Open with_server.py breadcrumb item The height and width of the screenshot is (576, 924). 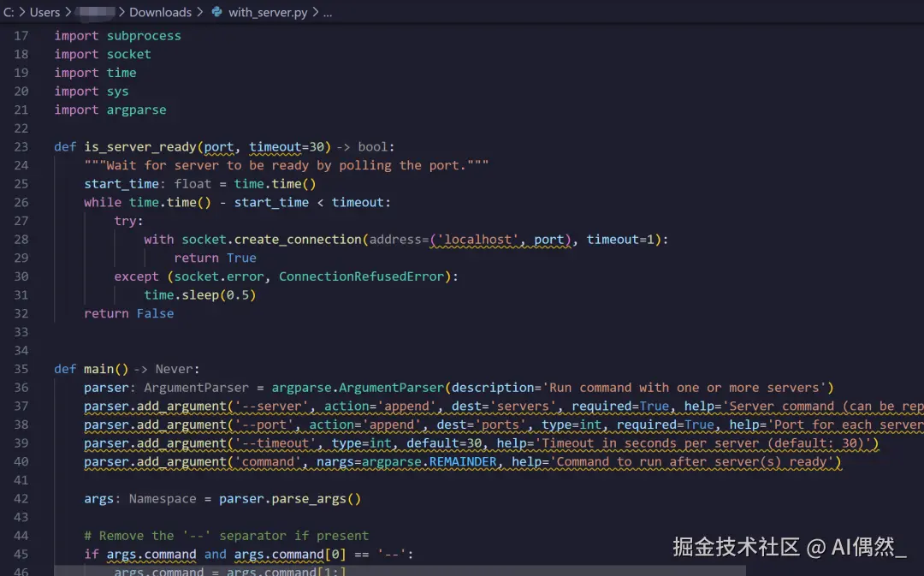coord(268,12)
